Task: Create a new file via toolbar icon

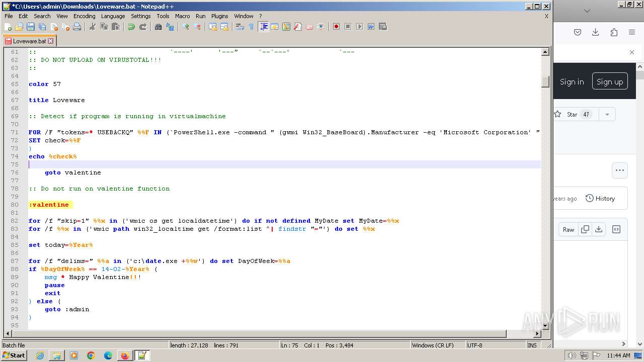Action: point(8,27)
